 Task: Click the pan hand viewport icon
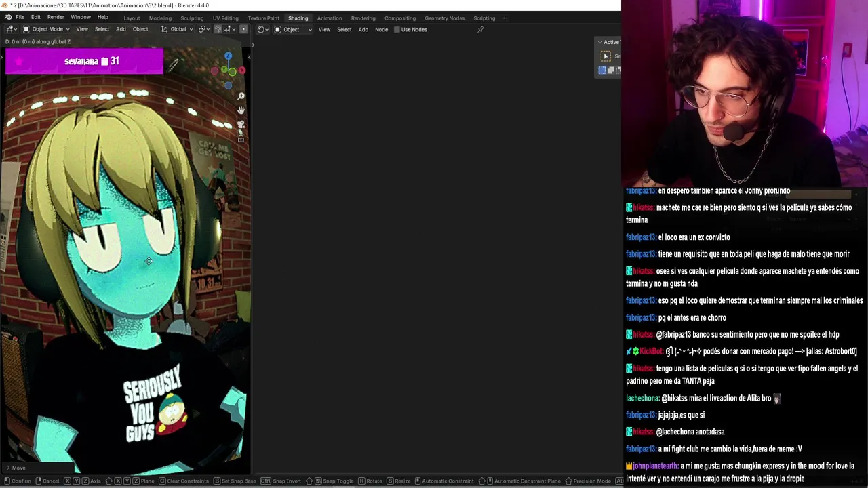241,110
